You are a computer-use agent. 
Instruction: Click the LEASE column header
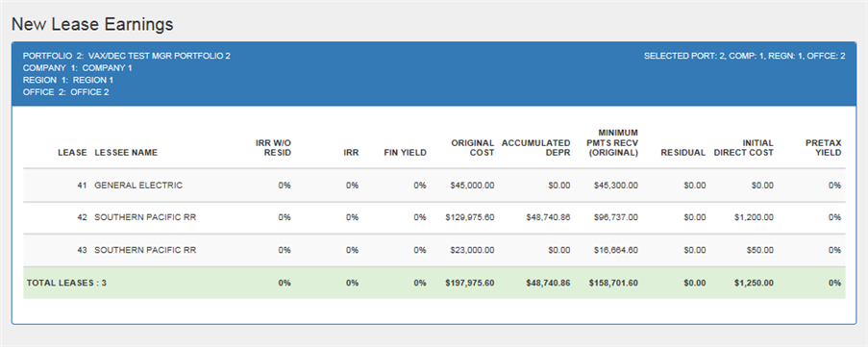click(72, 153)
